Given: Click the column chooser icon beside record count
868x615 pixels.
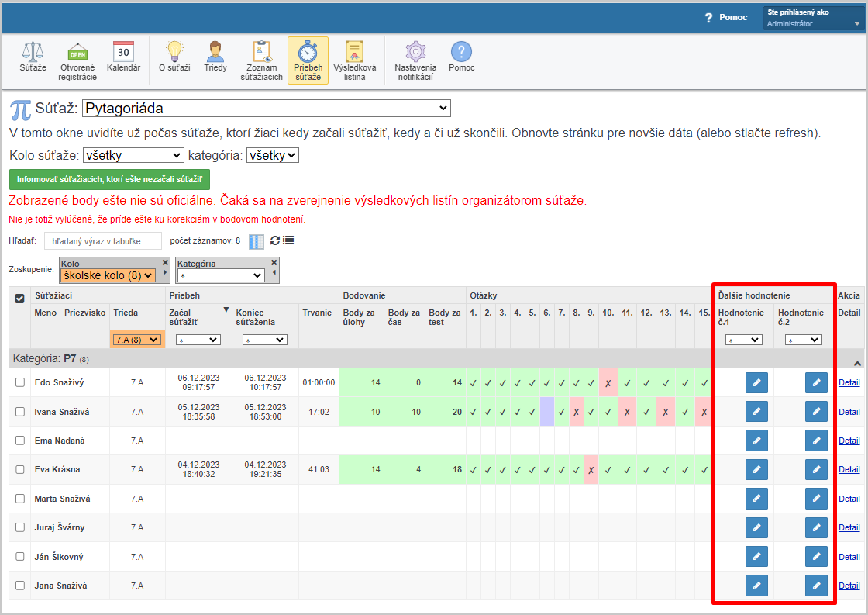Looking at the screenshot, I should click(257, 241).
